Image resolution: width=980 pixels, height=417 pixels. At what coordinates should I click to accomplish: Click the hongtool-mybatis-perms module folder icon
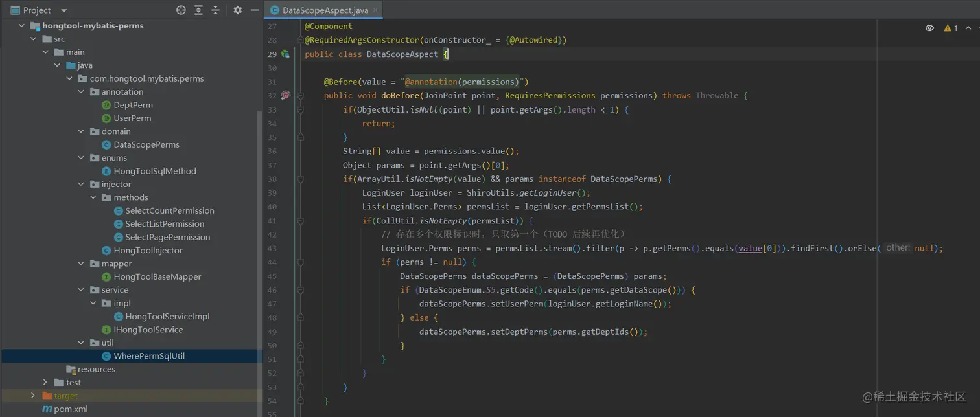pyautogui.click(x=35, y=26)
